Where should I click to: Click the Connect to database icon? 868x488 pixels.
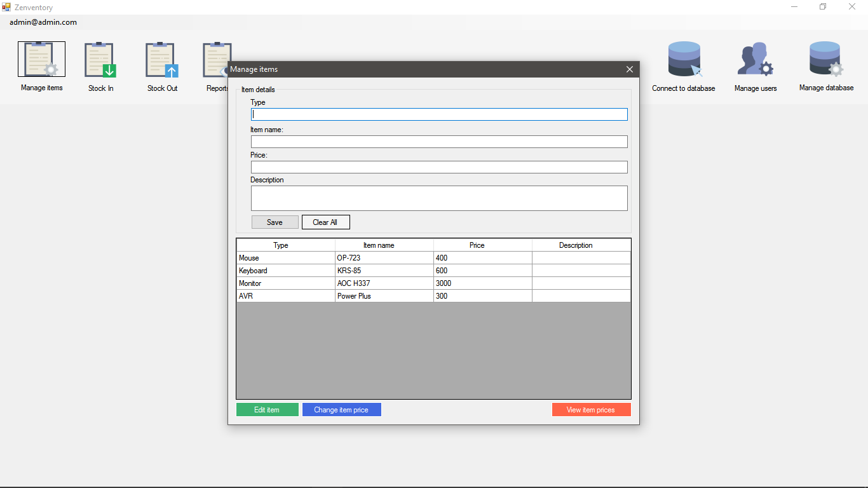(684, 59)
